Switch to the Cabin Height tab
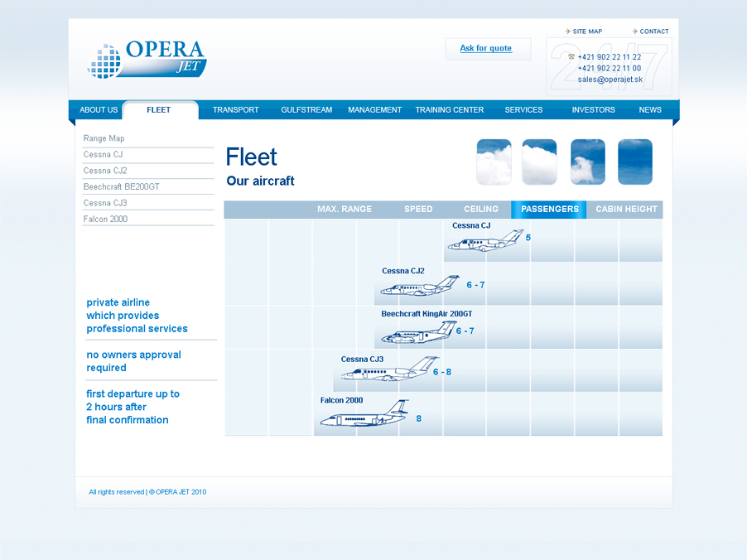Screen dimensions: 747x560 626,210
